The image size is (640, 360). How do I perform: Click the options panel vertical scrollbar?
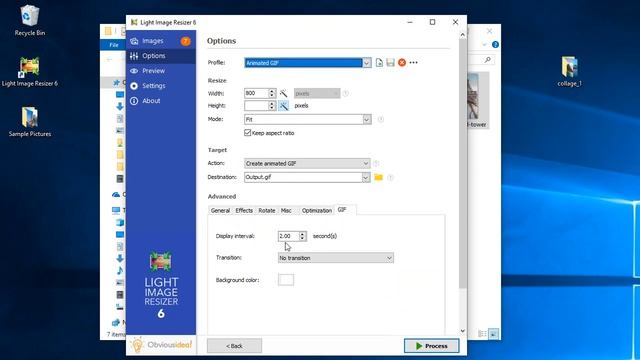pyautogui.click(x=462, y=163)
